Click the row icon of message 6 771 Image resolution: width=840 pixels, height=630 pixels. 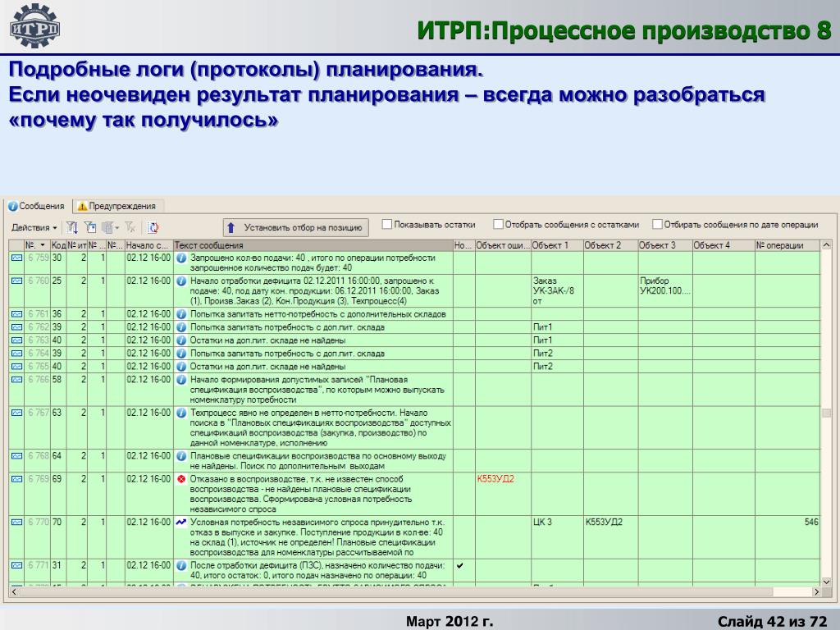point(16,565)
